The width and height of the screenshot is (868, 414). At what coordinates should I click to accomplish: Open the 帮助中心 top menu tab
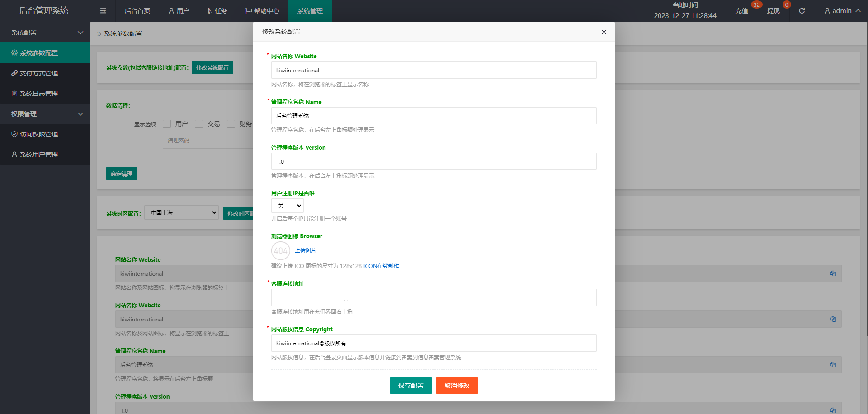[262, 11]
